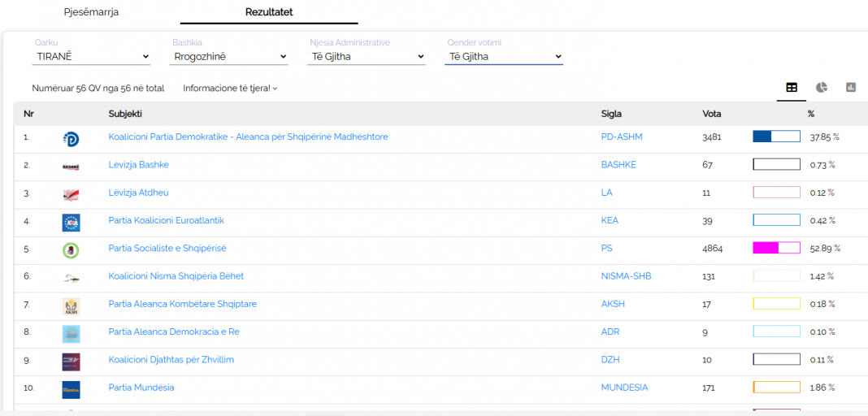
Task: Click the PS sigla link
Action: 607,249
